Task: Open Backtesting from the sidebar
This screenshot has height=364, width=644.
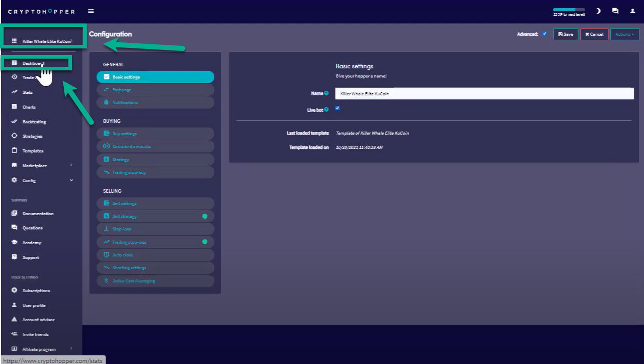Action: (x=34, y=122)
